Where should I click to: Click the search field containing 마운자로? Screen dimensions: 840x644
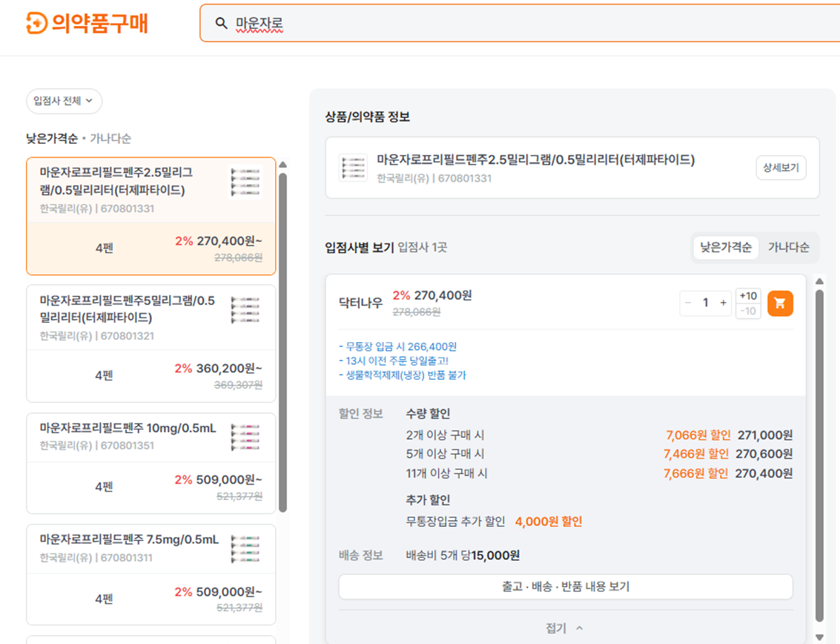520,23
